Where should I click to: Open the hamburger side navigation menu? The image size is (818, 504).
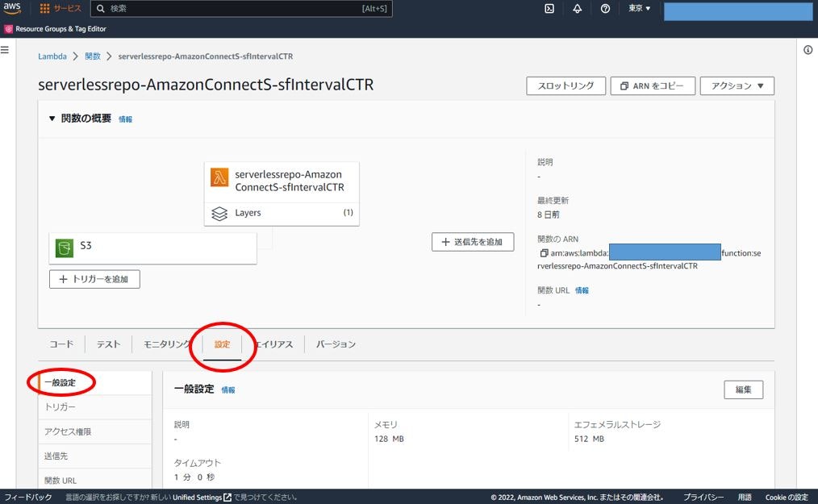pyautogui.click(x=5, y=49)
